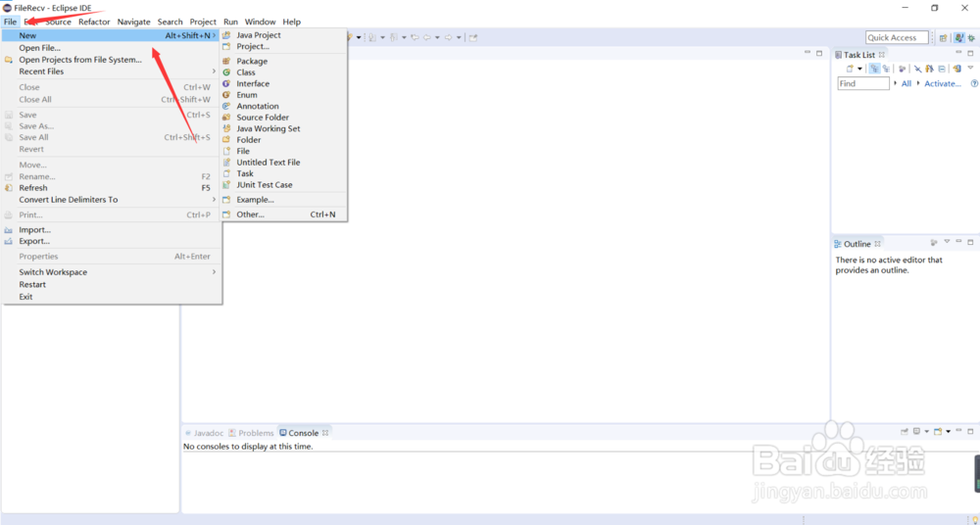980x525 pixels.
Task: Select Class in the New submenu
Action: pyautogui.click(x=284, y=72)
